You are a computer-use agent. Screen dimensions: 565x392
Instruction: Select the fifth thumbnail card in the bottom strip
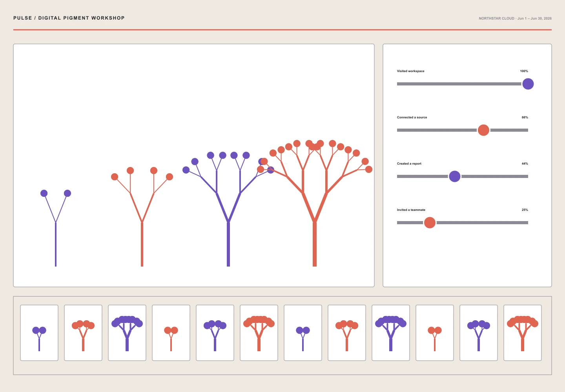pyautogui.click(x=215, y=333)
